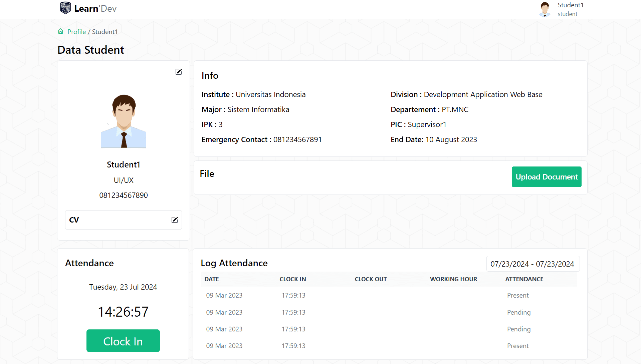This screenshot has width=641, height=364.
Task: Click the LearnDev shield logo
Action: tap(65, 8)
